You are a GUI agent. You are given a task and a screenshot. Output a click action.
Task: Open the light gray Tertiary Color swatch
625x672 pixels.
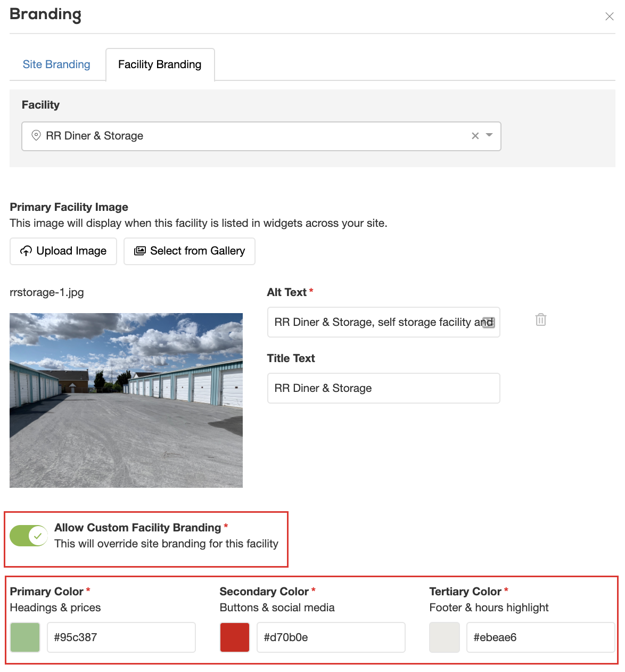point(445,637)
